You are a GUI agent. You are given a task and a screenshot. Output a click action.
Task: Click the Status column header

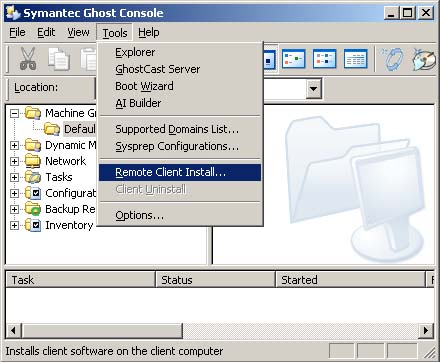pos(216,280)
